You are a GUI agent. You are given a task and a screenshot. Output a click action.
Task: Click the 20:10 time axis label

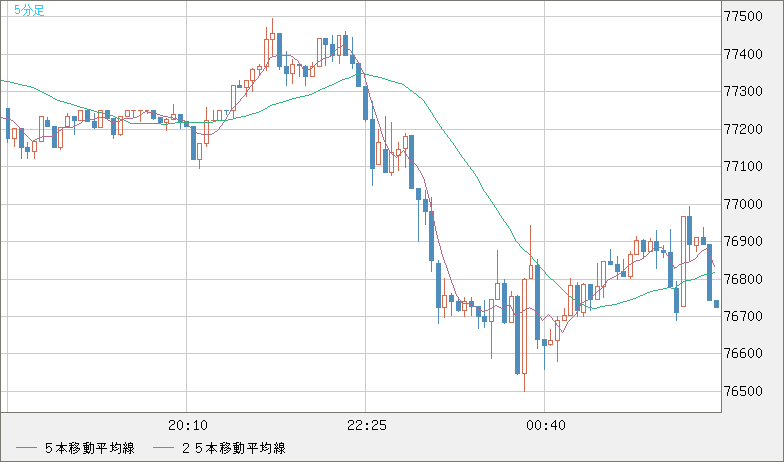[x=188, y=426]
